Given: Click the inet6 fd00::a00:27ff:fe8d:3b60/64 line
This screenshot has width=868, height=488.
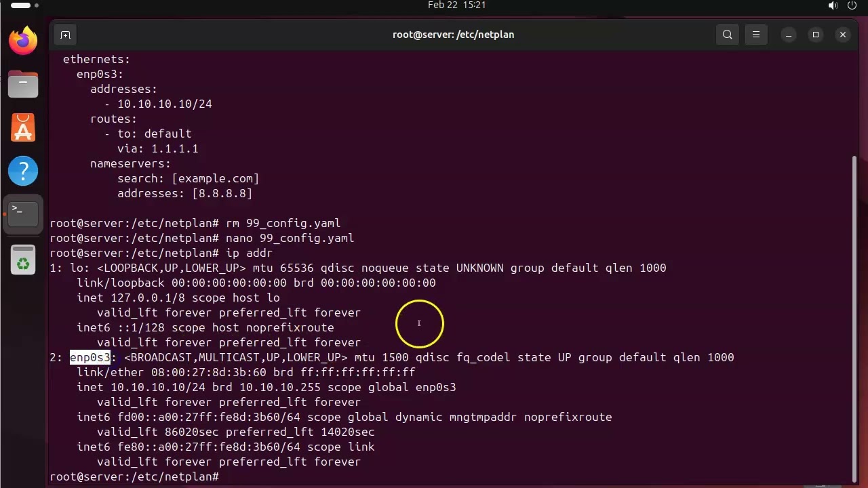Looking at the screenshot, I should pyautogui.click(x=344, y=417).
